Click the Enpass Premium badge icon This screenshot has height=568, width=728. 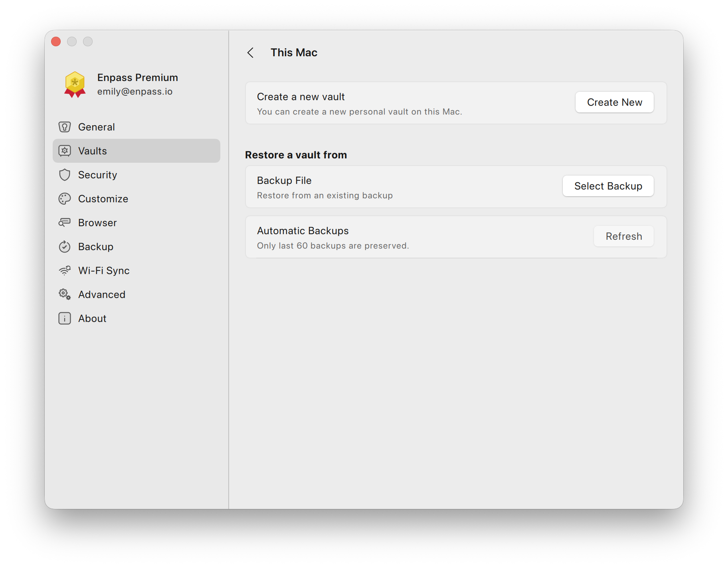tap(75, 85)
